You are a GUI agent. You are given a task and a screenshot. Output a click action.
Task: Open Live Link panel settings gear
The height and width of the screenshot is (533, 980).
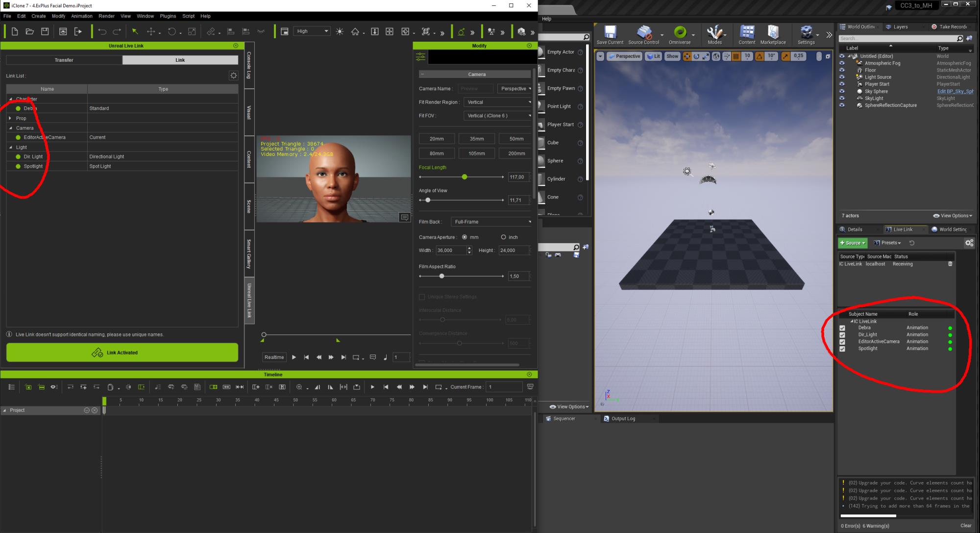click(969, 243)
